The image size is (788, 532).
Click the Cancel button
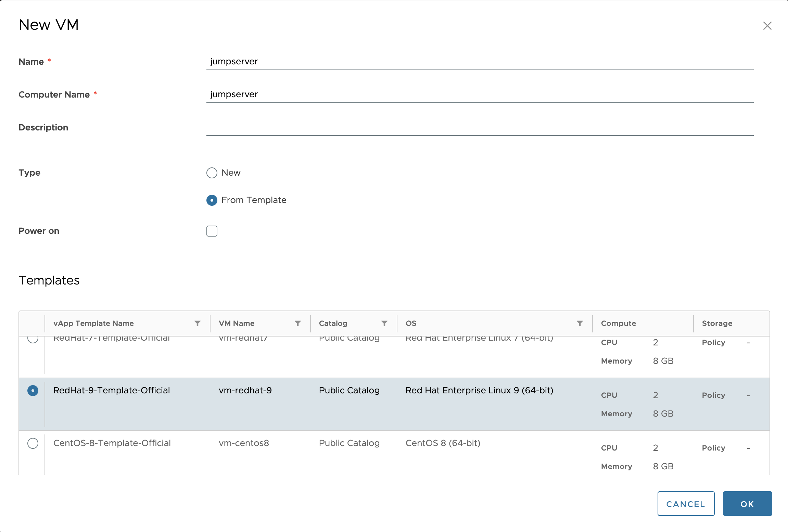686,504
